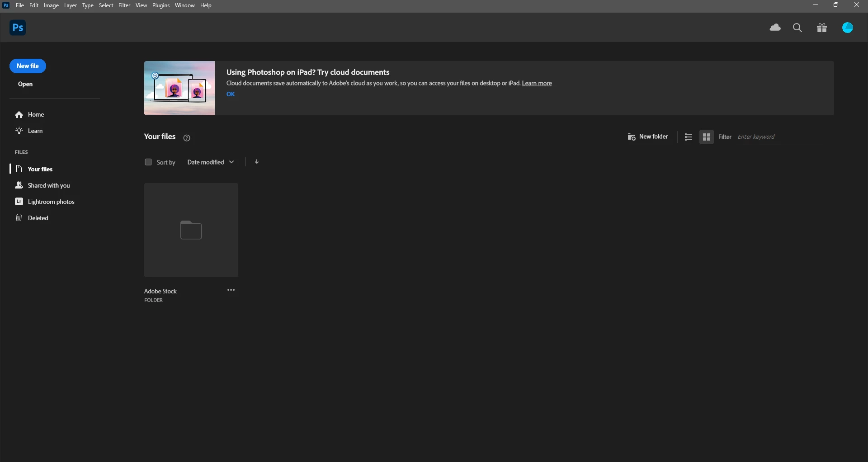
Task: Click the Home house icon in sidebar
Action: tap(19, 115)
